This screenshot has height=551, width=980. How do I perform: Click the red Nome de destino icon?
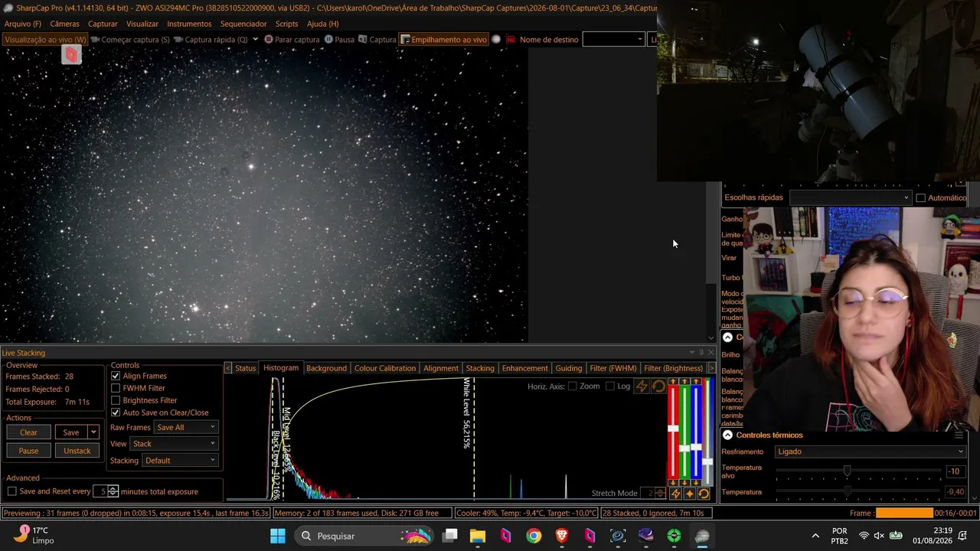tap(511, 39)
